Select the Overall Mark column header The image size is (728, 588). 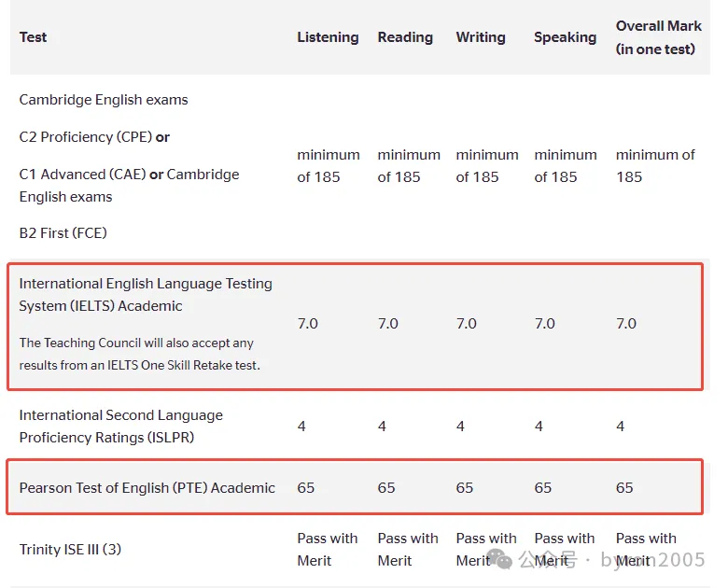coord(657,37)
